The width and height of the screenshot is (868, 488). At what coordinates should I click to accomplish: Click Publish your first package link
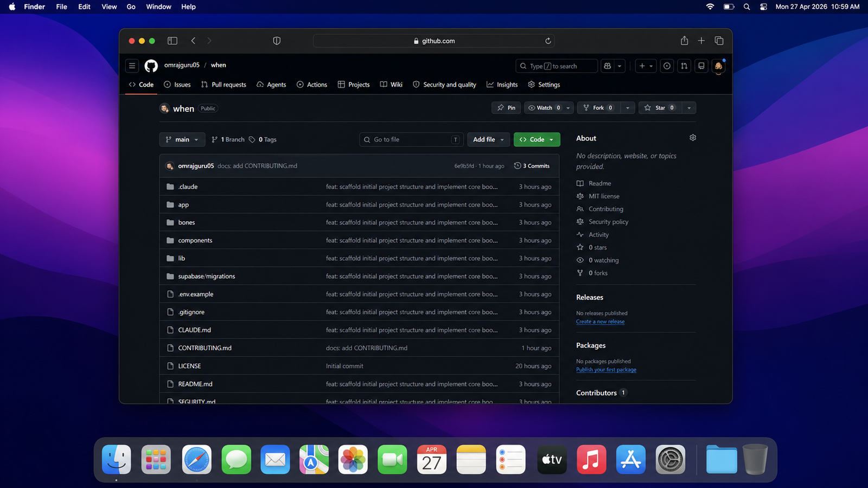click(x=606, y=370)
